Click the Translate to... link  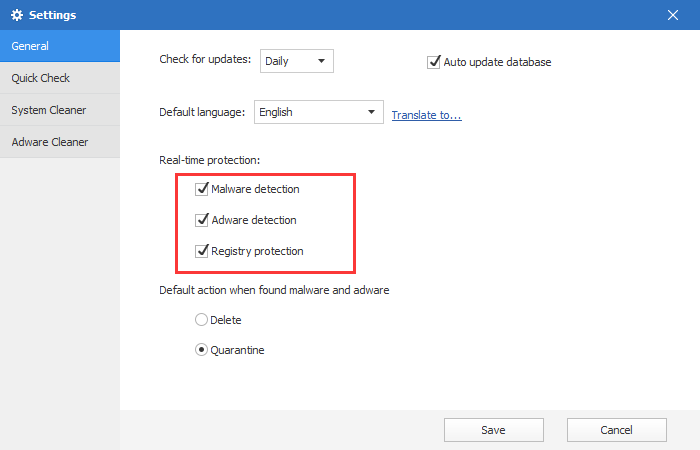click(426, 115)
